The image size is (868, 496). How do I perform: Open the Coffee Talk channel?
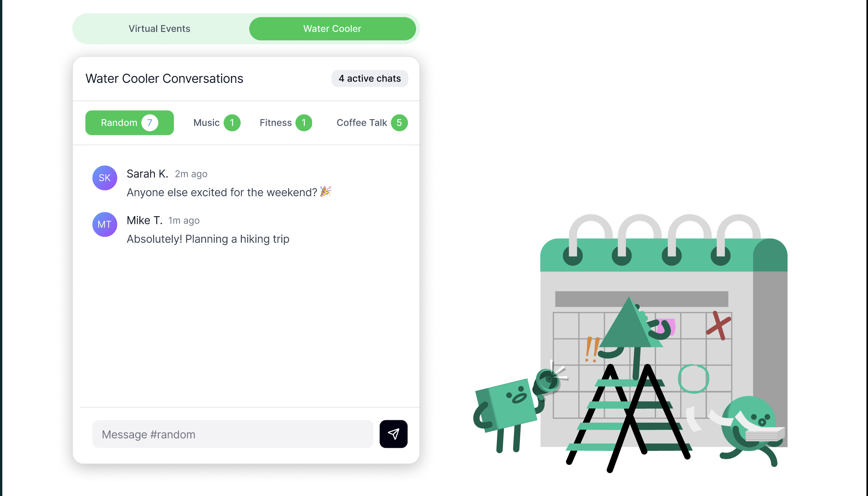point(372,123)
